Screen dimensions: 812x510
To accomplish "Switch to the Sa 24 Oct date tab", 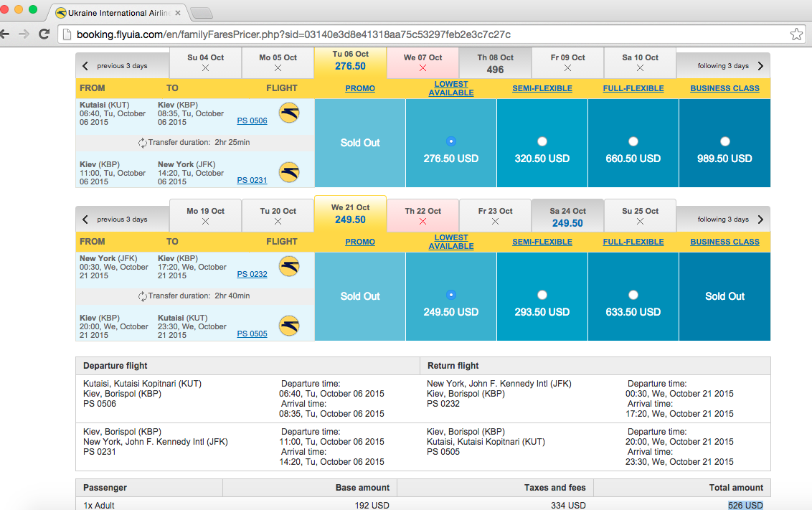I will point(567,217).
